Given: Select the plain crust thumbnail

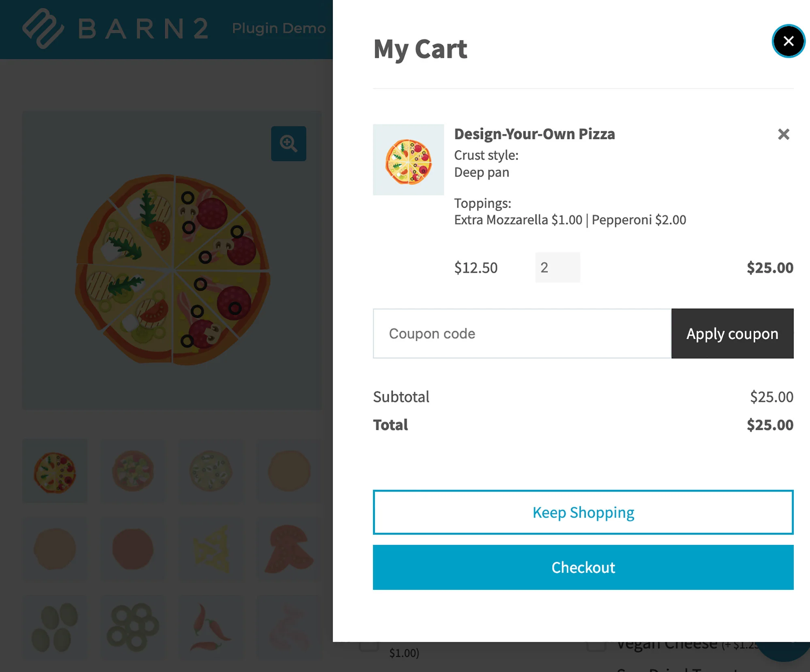Looking at the screenshot, I should (288, 471).
